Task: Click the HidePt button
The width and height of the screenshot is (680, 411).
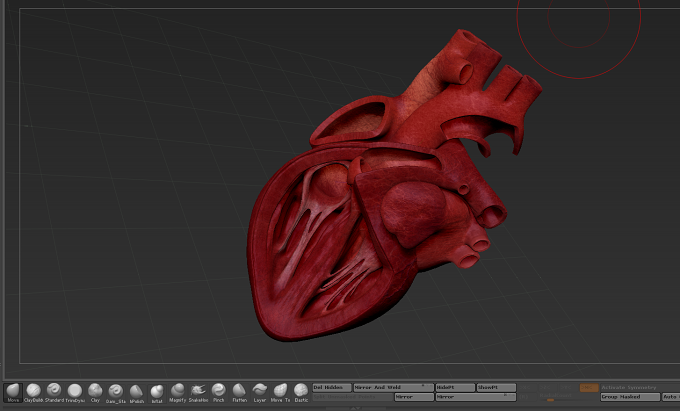Action: pos(455,388)
